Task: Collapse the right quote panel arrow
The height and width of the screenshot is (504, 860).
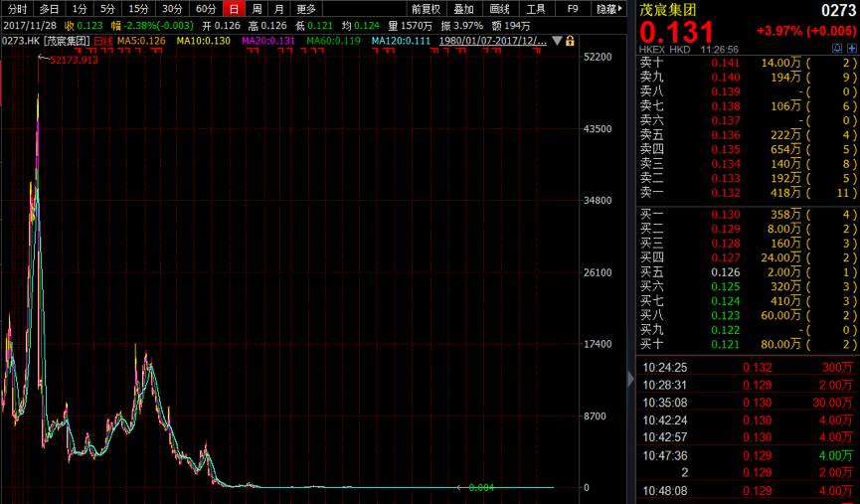Action: coord(630,379)
